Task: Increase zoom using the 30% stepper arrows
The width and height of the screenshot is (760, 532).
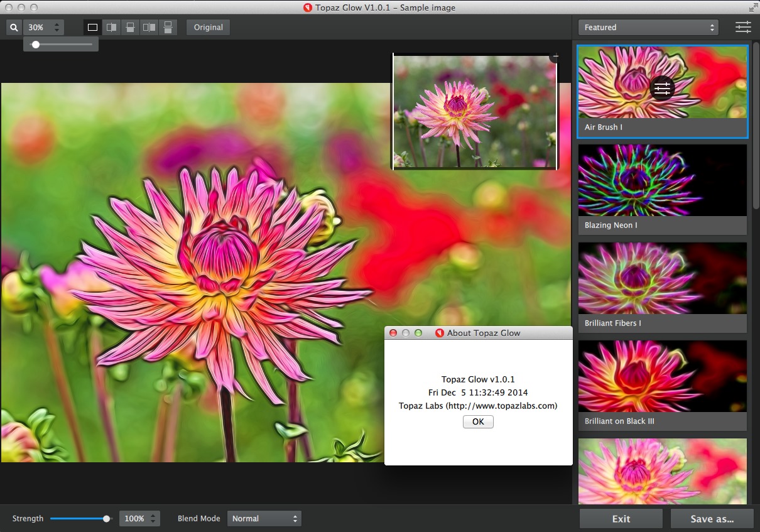Action: pyautogui.click(x=57, y=24)
